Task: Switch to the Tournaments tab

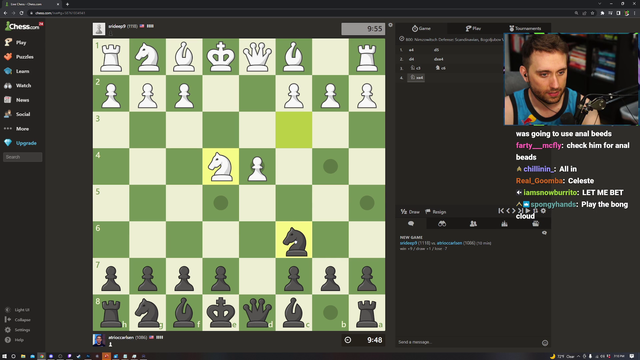Action: 525,28
